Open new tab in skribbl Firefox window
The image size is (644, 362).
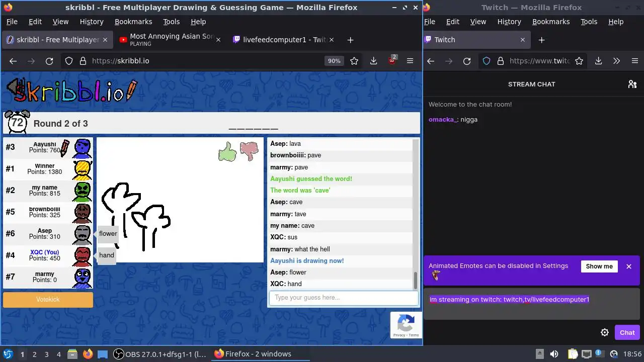click(x=350, y=40)
